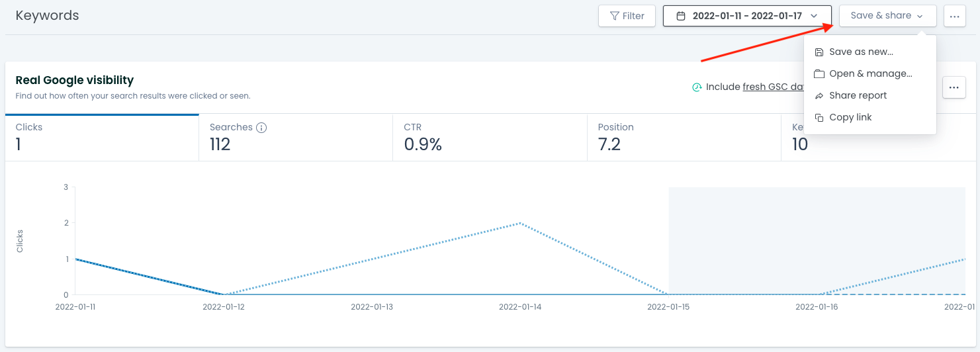Click the Copy link icon
This screenshot has width=980, height=352.
coord(819,118)
